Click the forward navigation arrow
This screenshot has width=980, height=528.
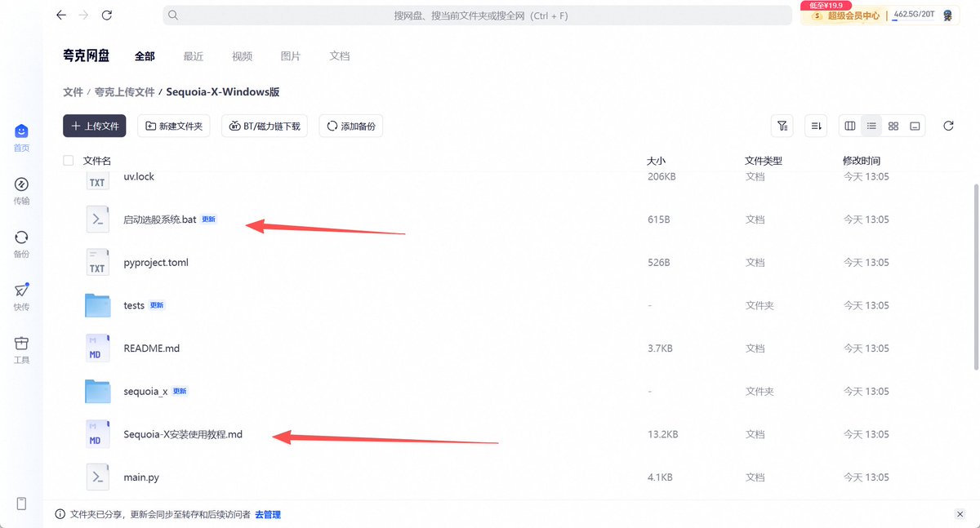pyautogui.click(x=83, y=16)
